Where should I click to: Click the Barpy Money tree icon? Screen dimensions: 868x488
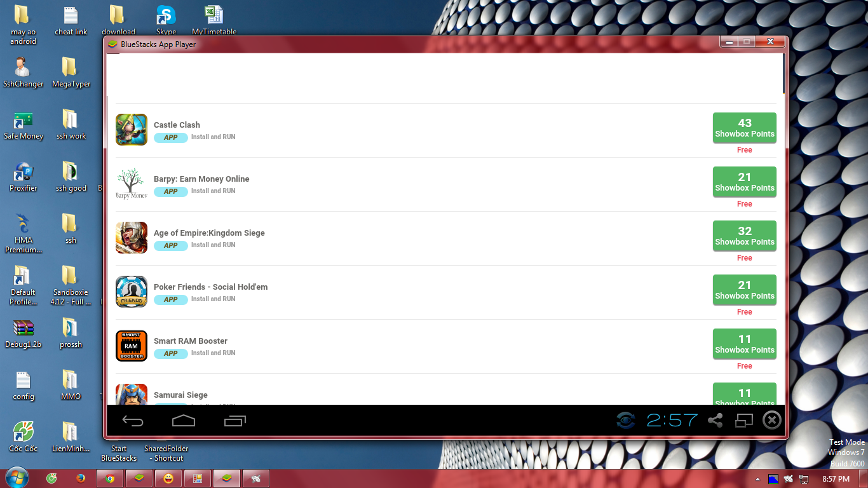pyautogui.click(x=132, y=184)
